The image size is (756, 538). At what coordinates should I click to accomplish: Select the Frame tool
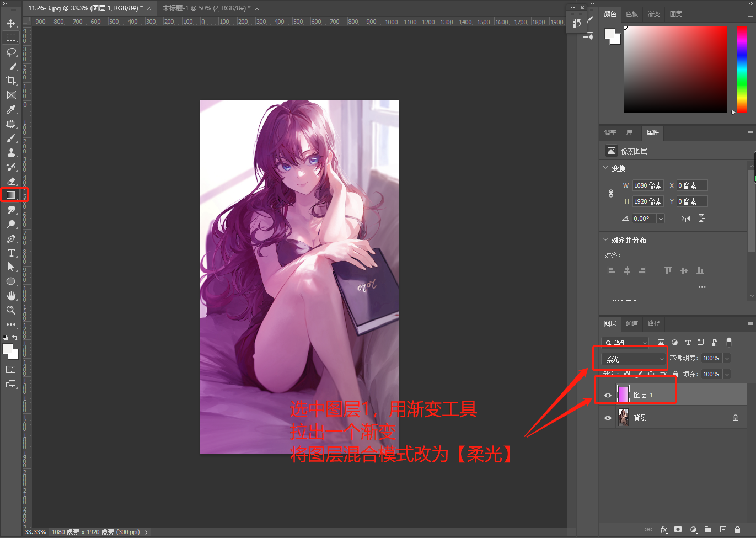11,95
